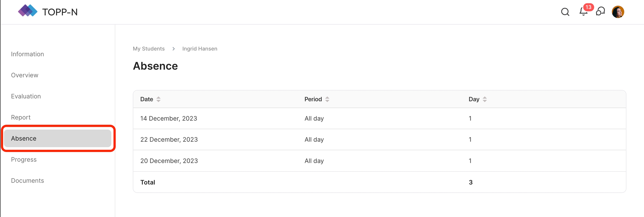The height and width of the screenshot is (217, 644).
Task: Sort table by Date arrows
Action: (x=158, y=99)
